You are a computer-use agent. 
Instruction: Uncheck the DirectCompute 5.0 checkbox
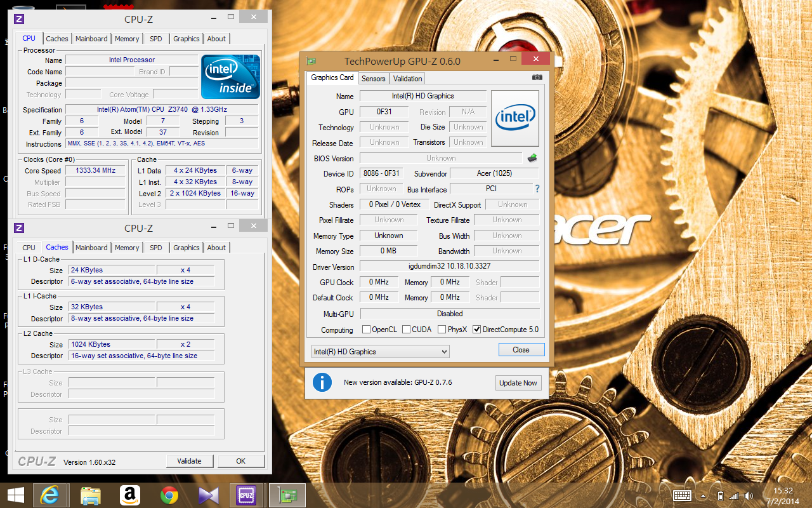[476, 330]
